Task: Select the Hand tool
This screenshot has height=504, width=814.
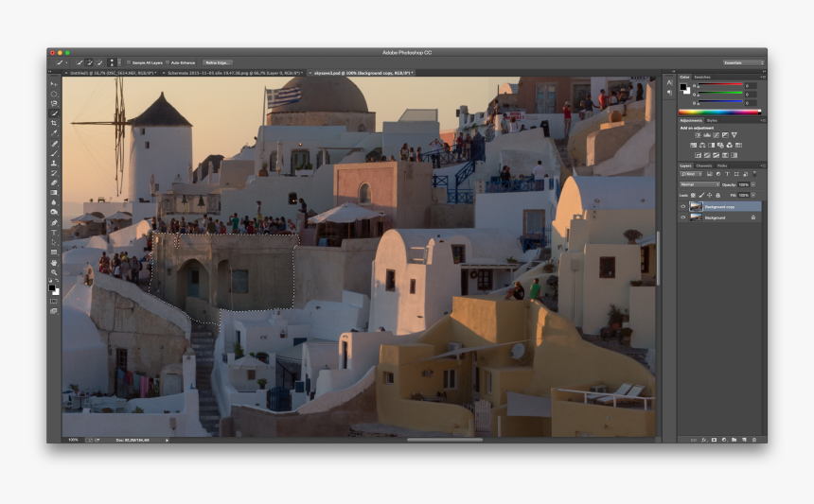Action: (x=54, y=262)
